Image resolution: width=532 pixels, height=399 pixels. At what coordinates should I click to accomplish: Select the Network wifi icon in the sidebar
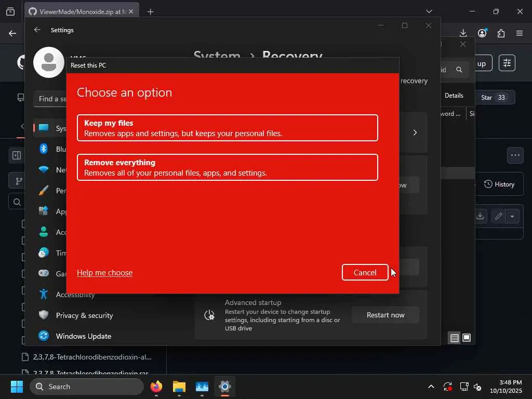pos(44,169)
